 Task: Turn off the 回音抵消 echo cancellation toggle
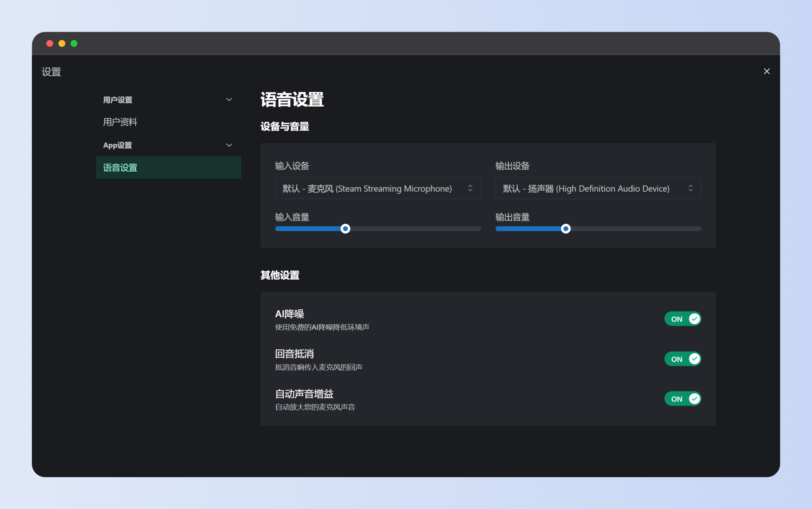[682, 359]
